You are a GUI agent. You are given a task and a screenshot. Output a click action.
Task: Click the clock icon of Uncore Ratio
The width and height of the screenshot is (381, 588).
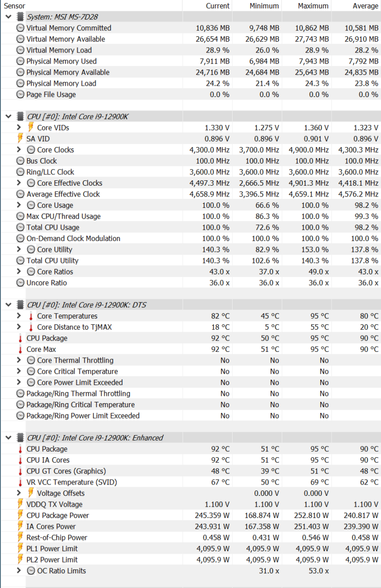coord(20,283)
